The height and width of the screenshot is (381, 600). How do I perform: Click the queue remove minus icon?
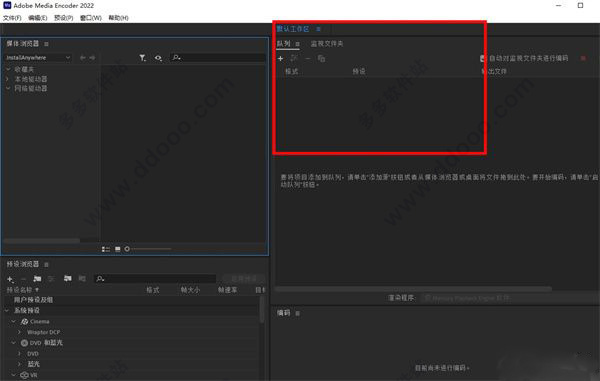pyautogui.click(x=308, y=59)
